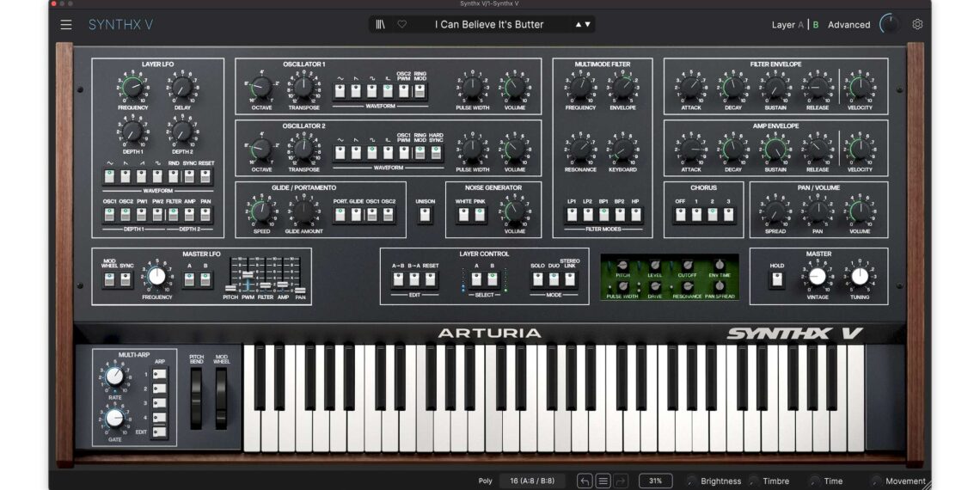Image resolution: width=980 pixels, height=490 pixels.
Task: Open the Advanced panel
Action: click(848, 25)
